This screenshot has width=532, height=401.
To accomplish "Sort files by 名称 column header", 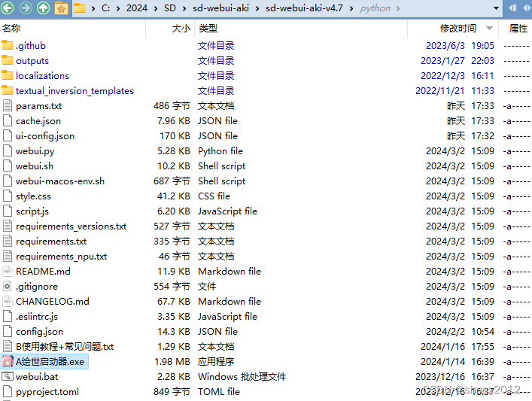I will 11,28.
